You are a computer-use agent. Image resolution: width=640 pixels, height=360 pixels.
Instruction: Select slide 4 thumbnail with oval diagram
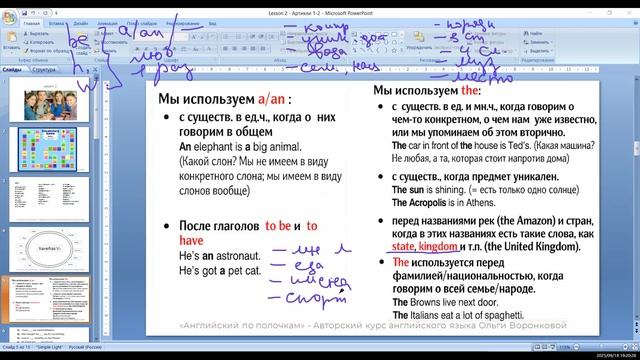tap(49, 249)
